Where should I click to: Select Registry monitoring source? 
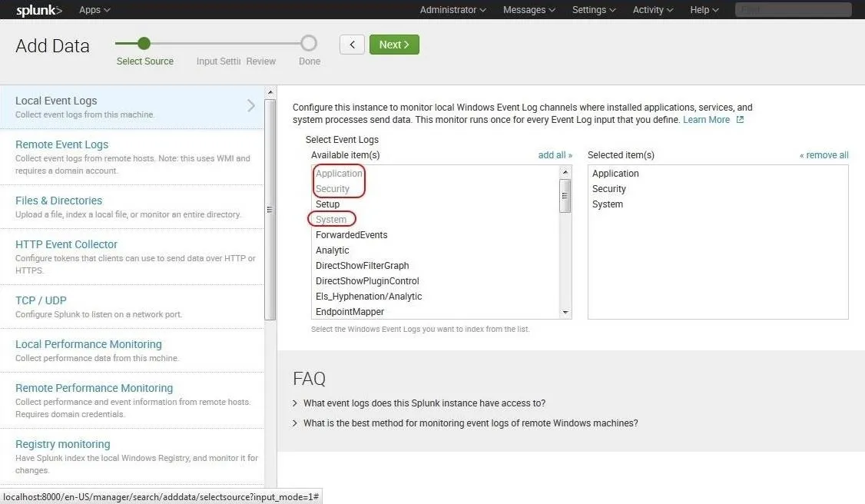[x=132, y=456]
